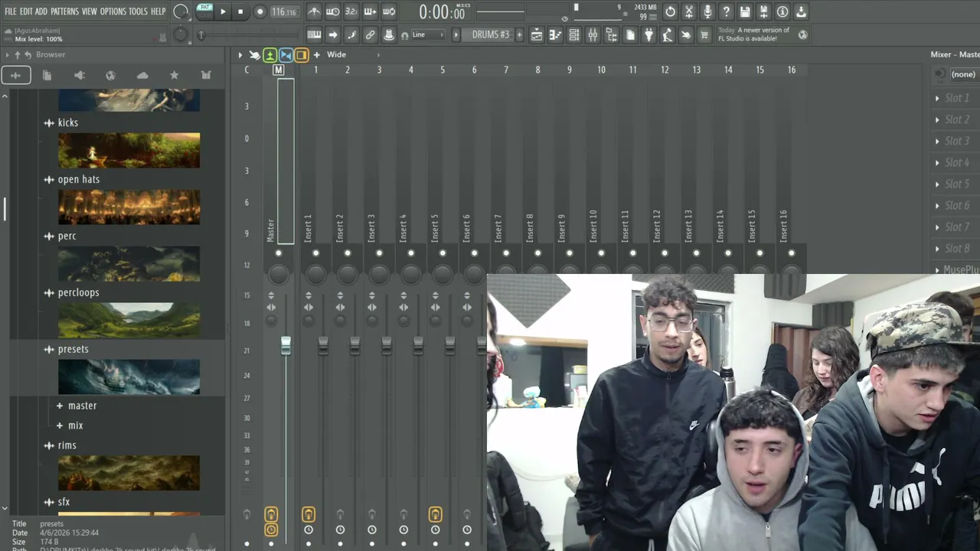Open the FL Studio content shop cart

704,34
